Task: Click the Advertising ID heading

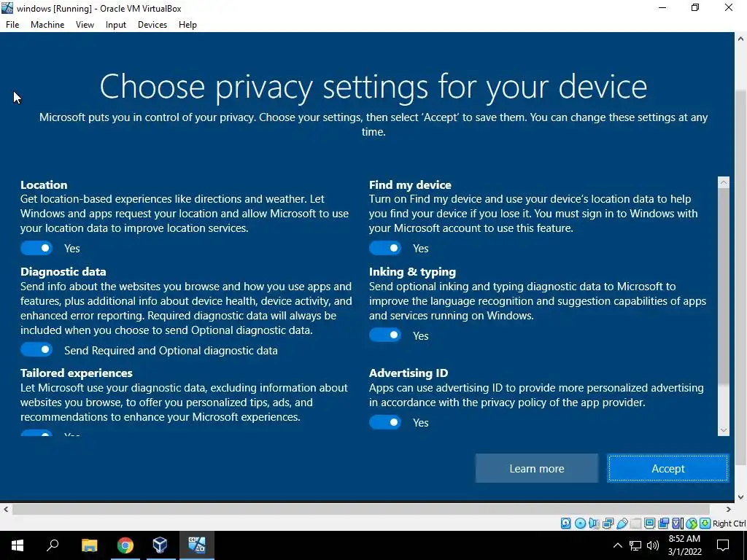Action: click(409, 373)
